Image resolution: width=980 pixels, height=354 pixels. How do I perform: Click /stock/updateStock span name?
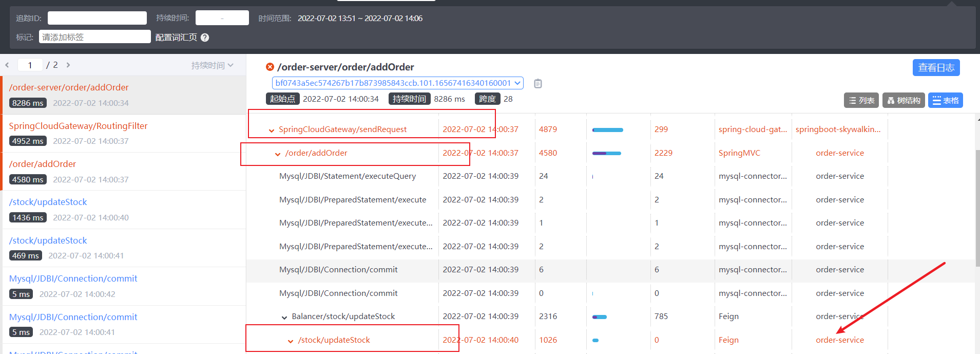[334, 340]
